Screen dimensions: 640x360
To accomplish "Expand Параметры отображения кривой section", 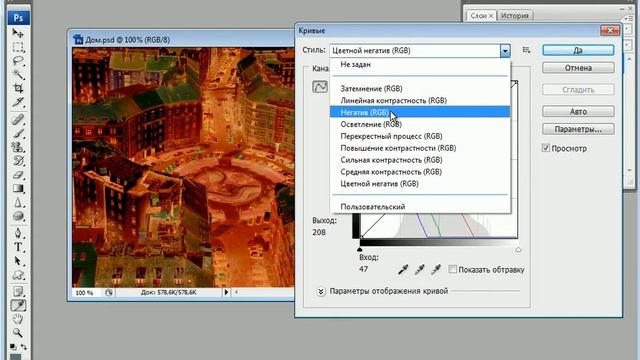I will (321, 291).
